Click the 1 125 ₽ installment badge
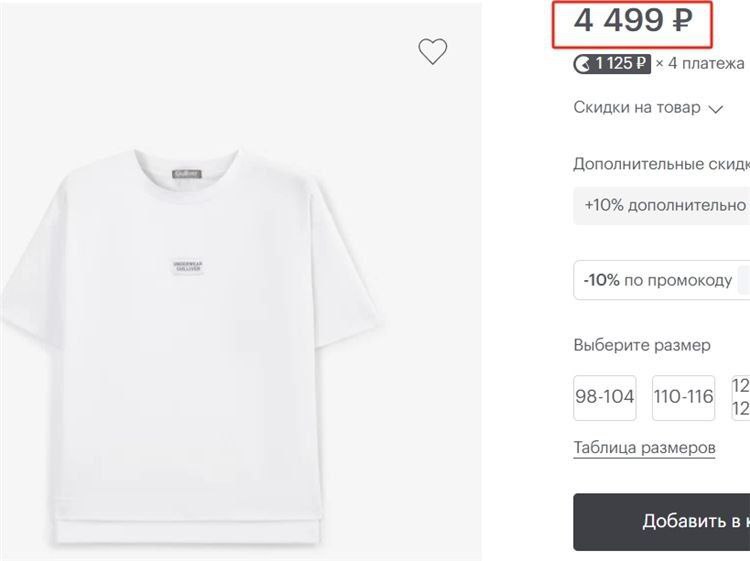The image size is (750, 561). coord(612,64)
